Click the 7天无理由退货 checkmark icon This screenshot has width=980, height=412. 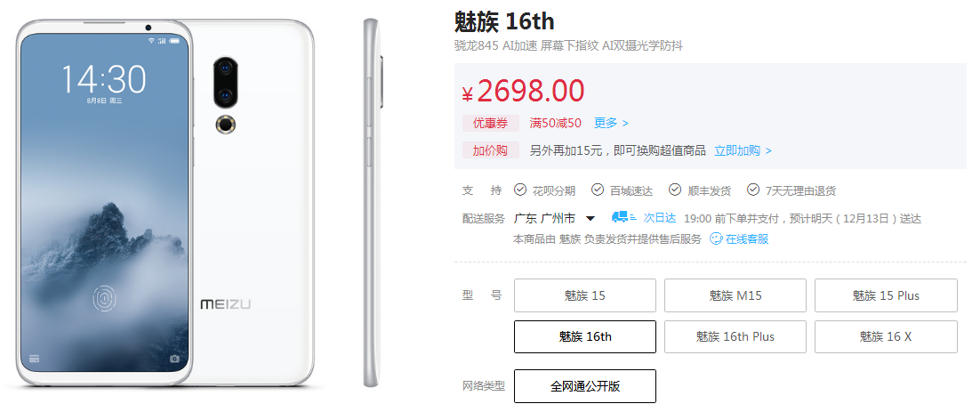[x=754, y=190]
